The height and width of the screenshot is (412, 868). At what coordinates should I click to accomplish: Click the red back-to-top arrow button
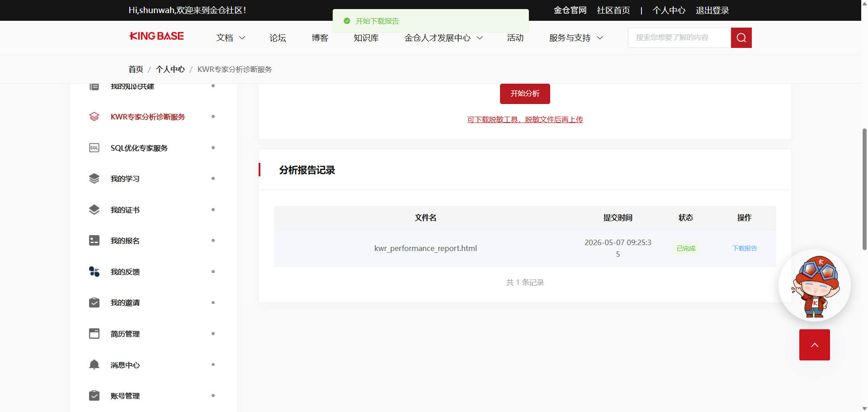(815, 345)
